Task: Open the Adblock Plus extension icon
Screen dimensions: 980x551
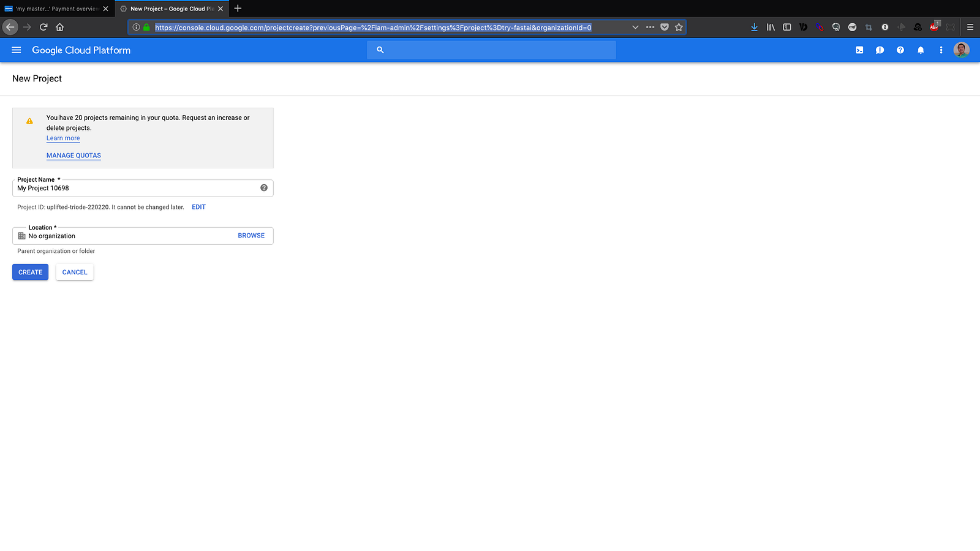Action: tap(934, 27)
